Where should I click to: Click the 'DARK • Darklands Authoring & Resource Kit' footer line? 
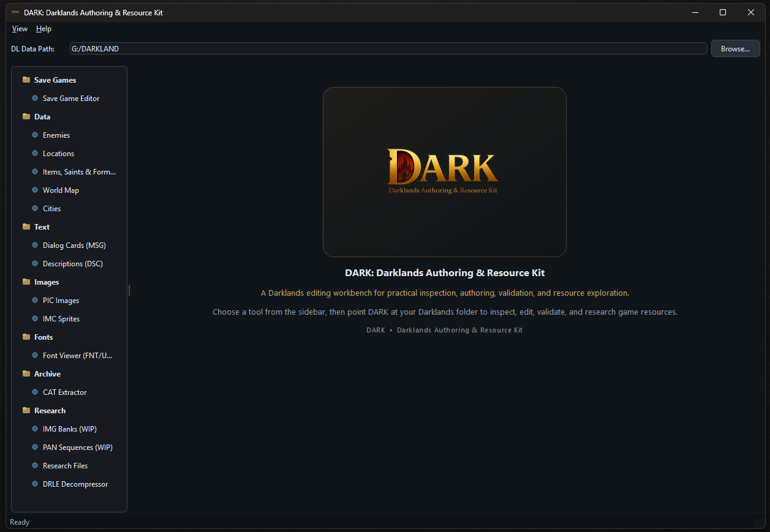(x=445, y=330)
